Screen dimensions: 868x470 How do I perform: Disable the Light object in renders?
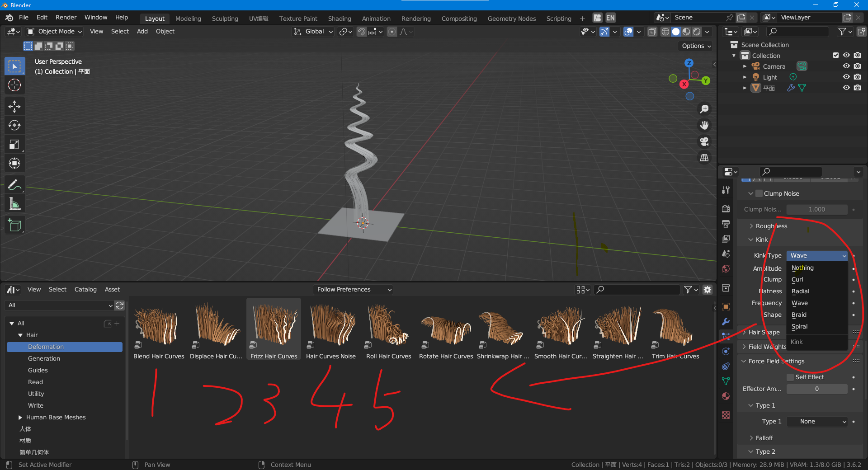click(857, 77)
